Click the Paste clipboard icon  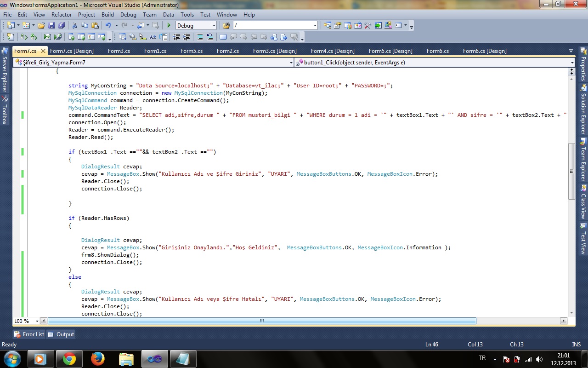point(95,26)
